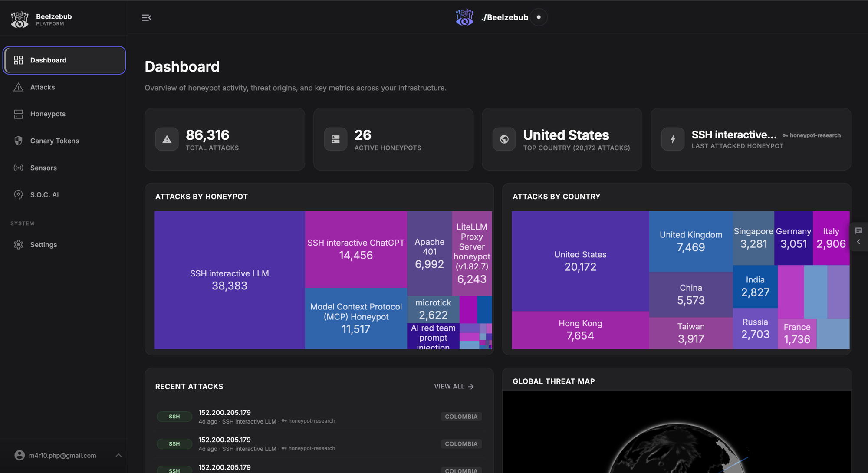This screenshot has width=868, height=473.
Task: Click the SSH badge on first recent attack
Action: (174, 417)
